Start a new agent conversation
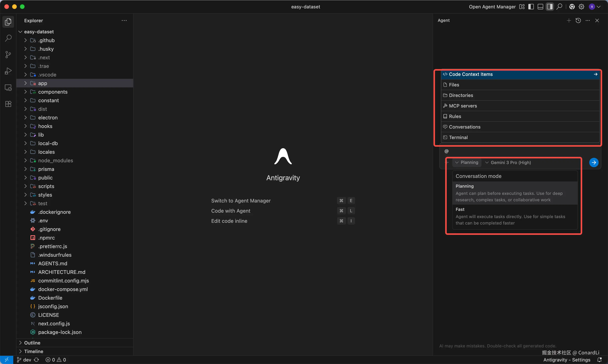This screenshot has width=608, height=364. 569,21
